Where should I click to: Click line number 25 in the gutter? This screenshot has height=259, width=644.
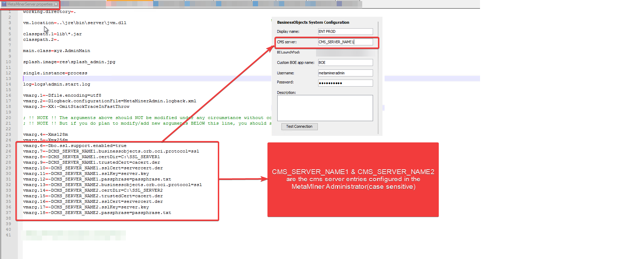(x=8, y=146)
